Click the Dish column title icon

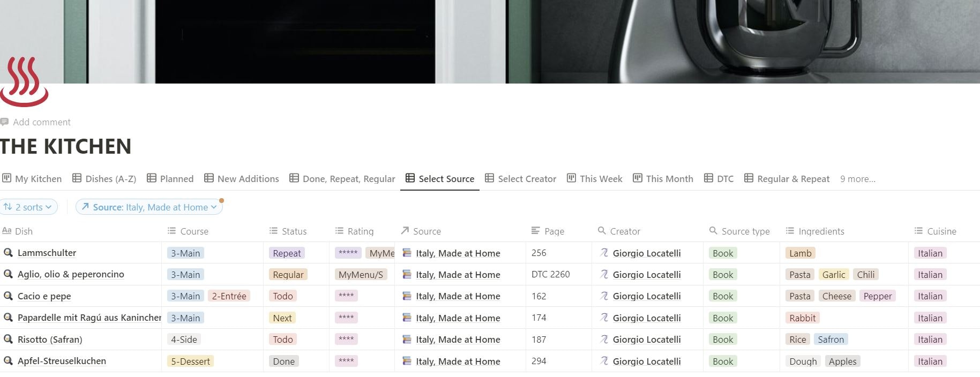(x=6, y=231)
